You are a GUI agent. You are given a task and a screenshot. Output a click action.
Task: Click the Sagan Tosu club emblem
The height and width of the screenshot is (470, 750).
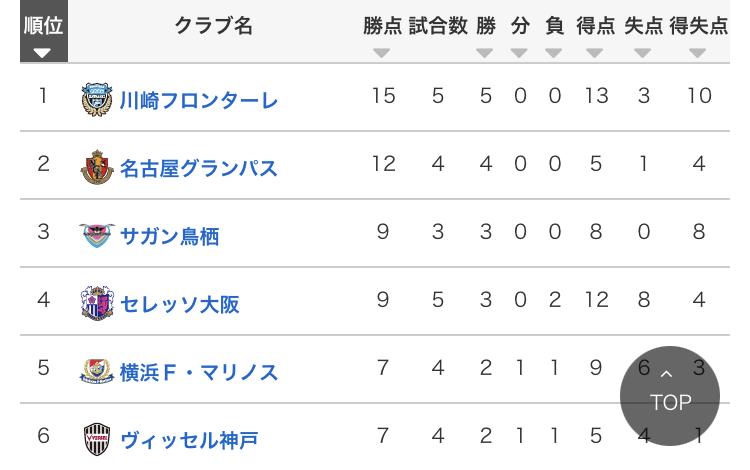[x=97, y=235]
